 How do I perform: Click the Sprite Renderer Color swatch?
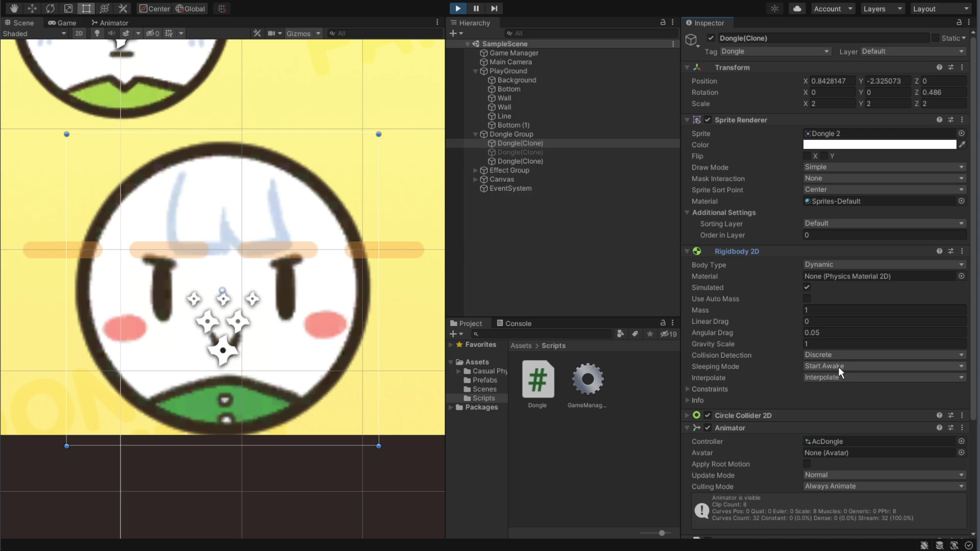879,144
